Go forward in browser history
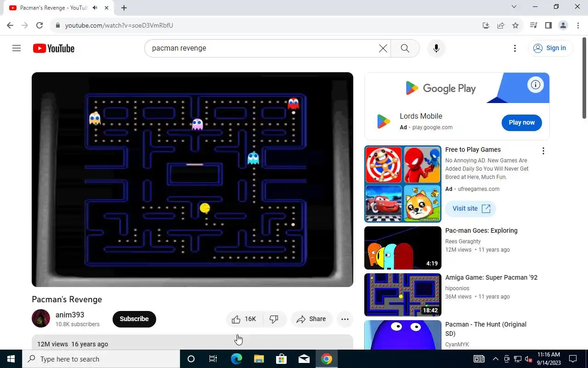588x368 pixels. coord(25,25)
